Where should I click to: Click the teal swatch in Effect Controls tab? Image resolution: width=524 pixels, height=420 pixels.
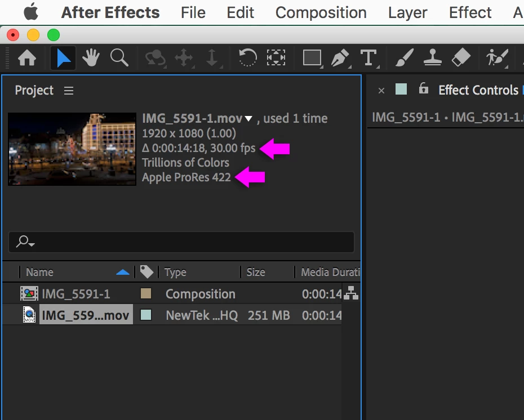pos(401,90)
